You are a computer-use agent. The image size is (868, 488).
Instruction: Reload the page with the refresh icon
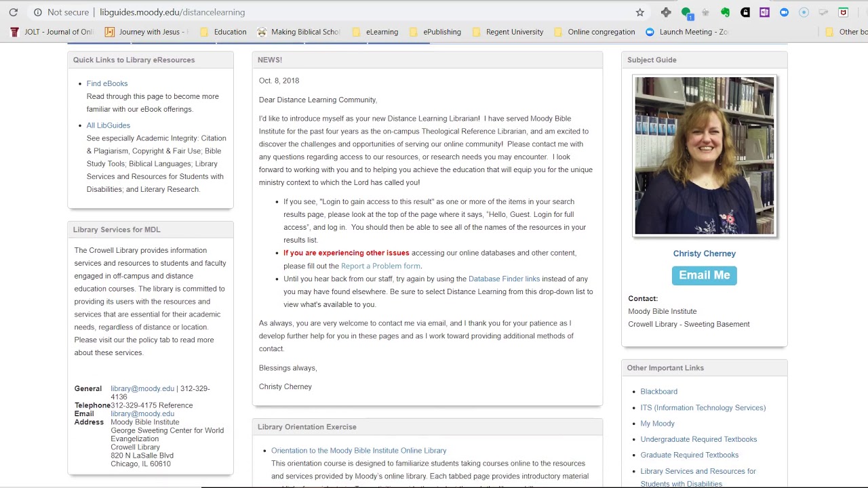(13, 12)
